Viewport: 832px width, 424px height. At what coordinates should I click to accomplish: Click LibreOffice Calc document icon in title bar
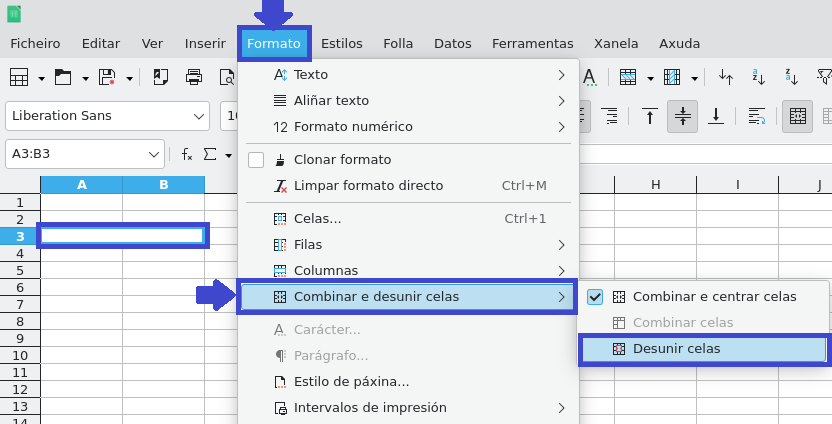pos(14,13)
